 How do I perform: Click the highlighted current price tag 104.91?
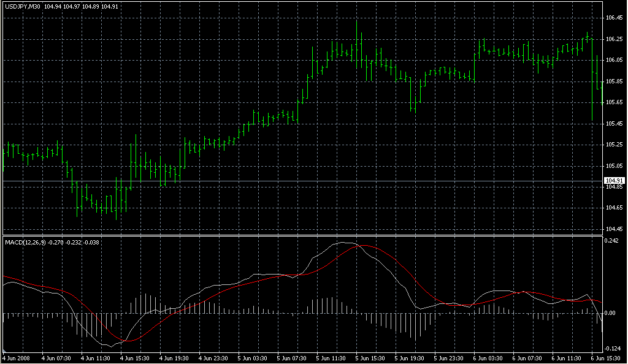(x=614, y=181)
